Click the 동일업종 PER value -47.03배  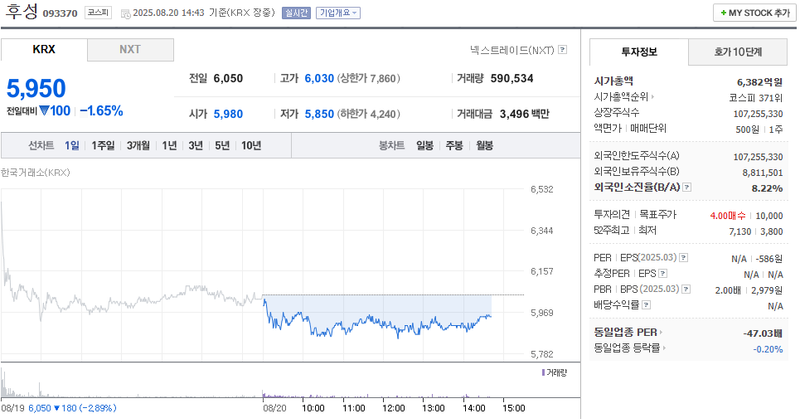763,333
